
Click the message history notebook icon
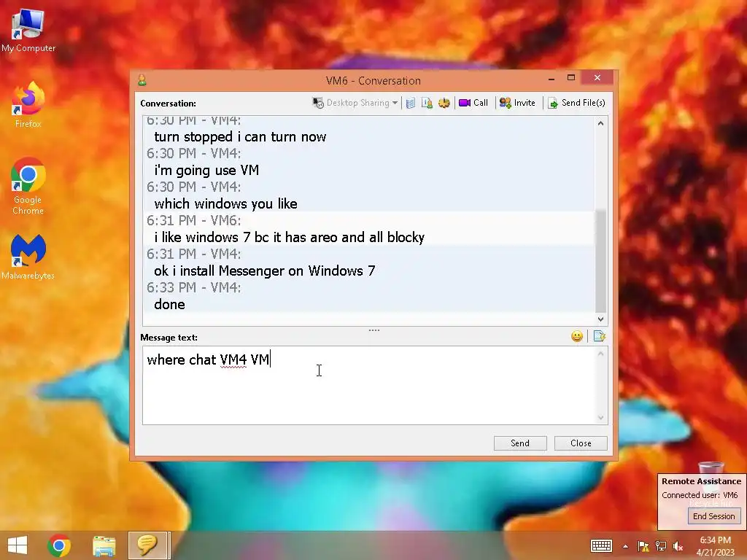coord(411,103)
